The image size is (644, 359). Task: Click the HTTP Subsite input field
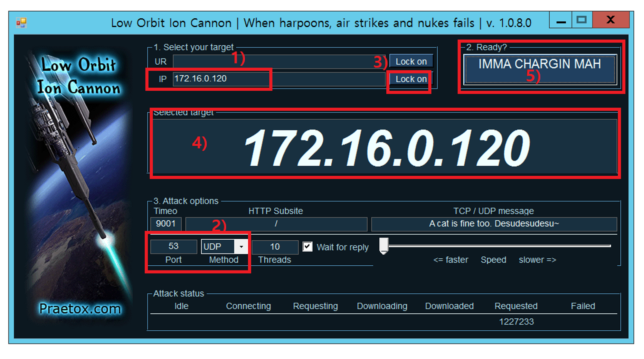click(276, 224)
